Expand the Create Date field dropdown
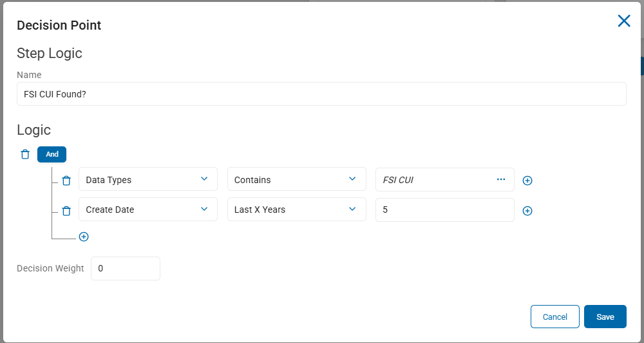Image resolution: width=644 pixels, height=343 pixels. pyautogui.click(x=148, y=210)
